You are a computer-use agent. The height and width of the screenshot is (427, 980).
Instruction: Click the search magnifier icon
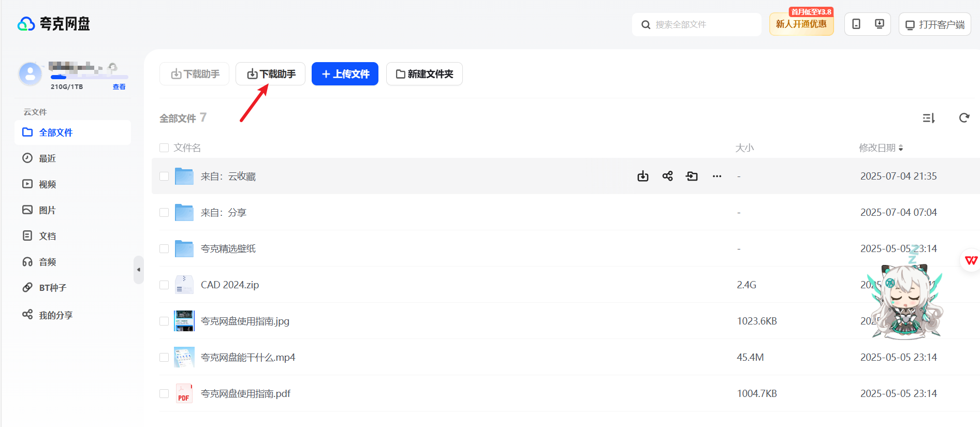(646, 24)
